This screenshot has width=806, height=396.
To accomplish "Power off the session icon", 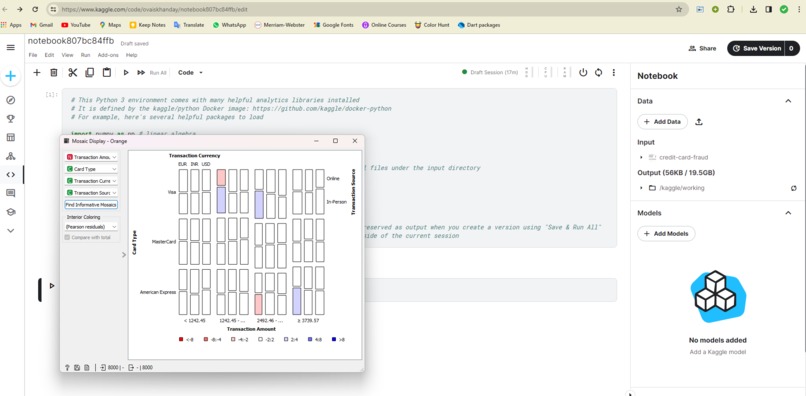I will [583, 73].
